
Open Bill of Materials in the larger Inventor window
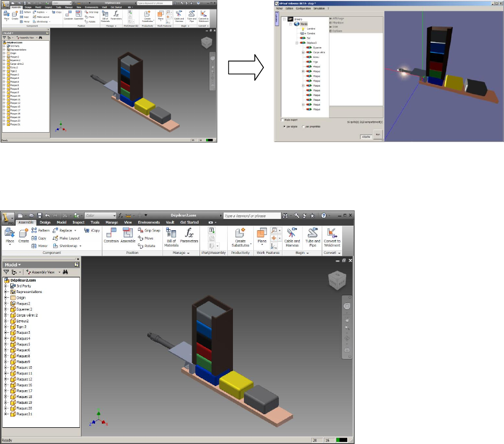tap(171, 237)
